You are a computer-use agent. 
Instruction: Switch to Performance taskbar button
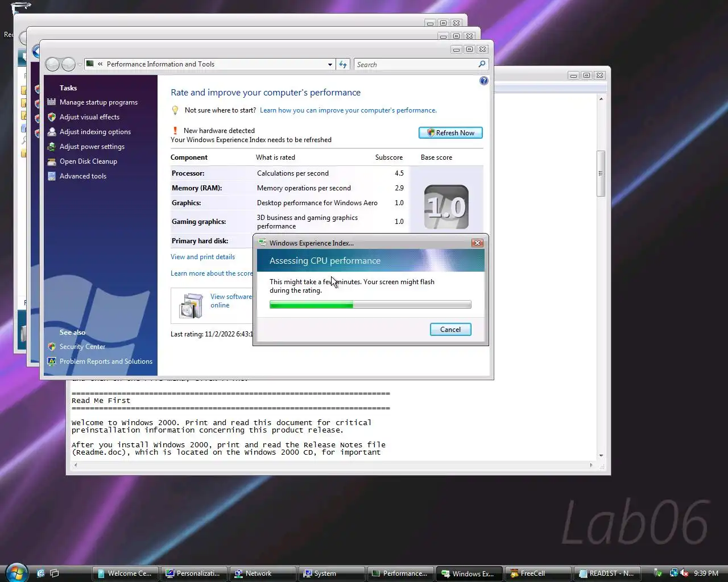400,573
